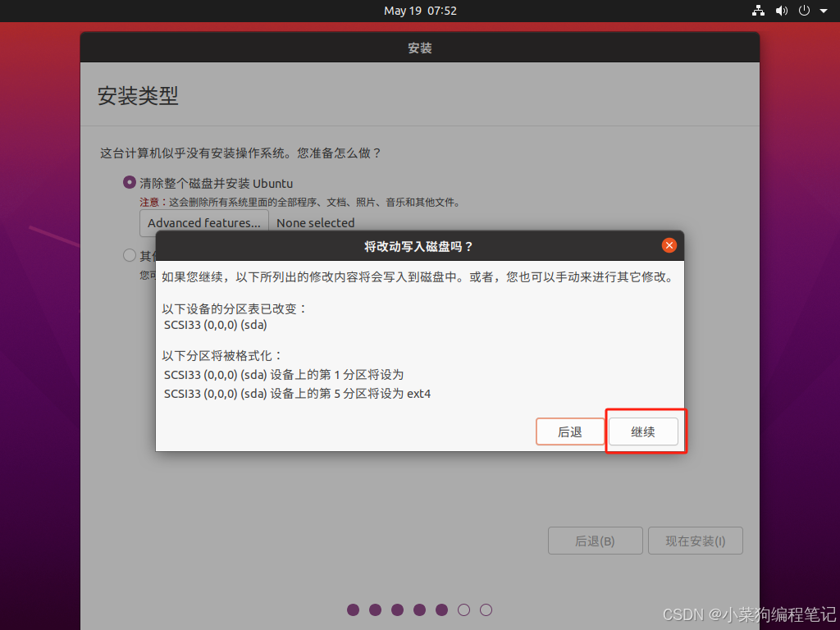
Task: Click the 继续 (Continue) button in dialog
Action: click(x=643, y=431)
